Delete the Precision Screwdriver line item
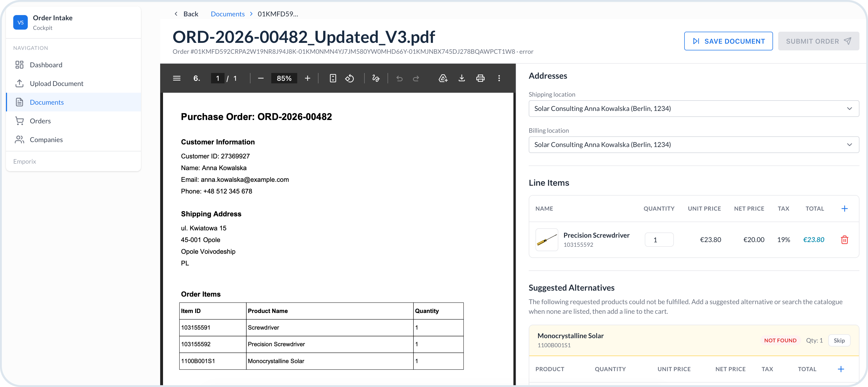868x387 pixels. (844, 240)
